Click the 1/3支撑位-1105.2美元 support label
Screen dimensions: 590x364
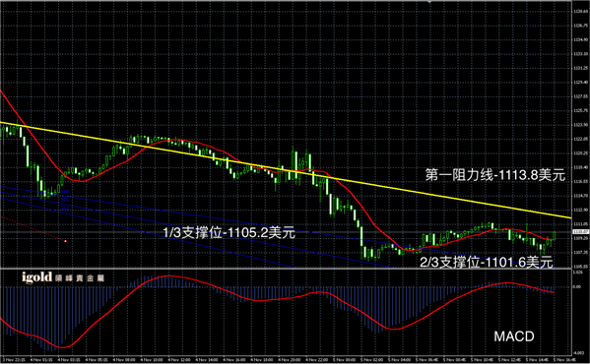click(229, 233)
